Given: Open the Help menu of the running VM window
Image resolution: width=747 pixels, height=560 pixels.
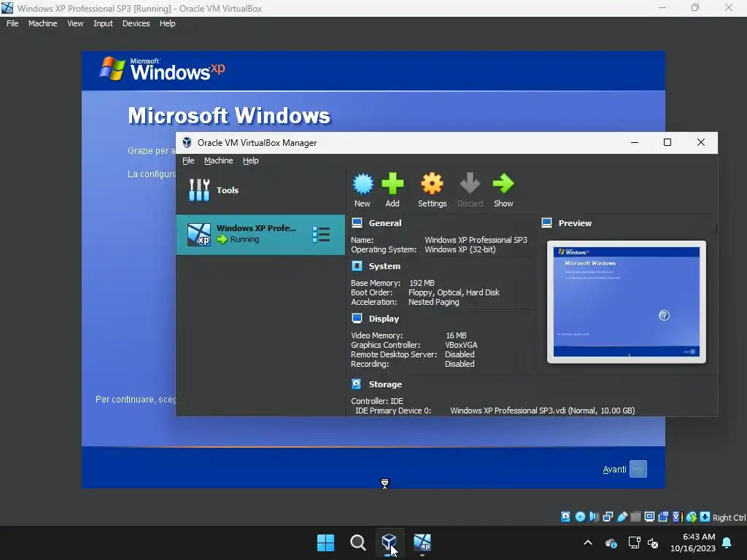Looking at the screenshot, I should [167, 23].
